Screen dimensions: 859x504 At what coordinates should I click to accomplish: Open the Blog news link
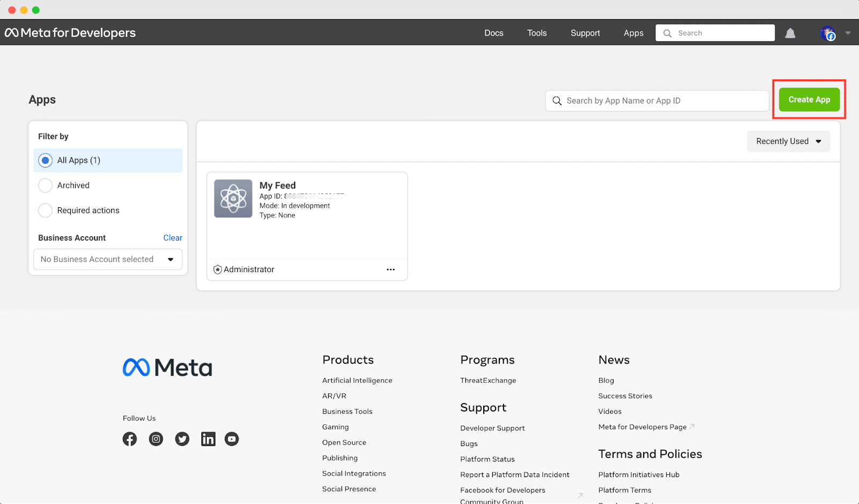[x=606, y=381]
